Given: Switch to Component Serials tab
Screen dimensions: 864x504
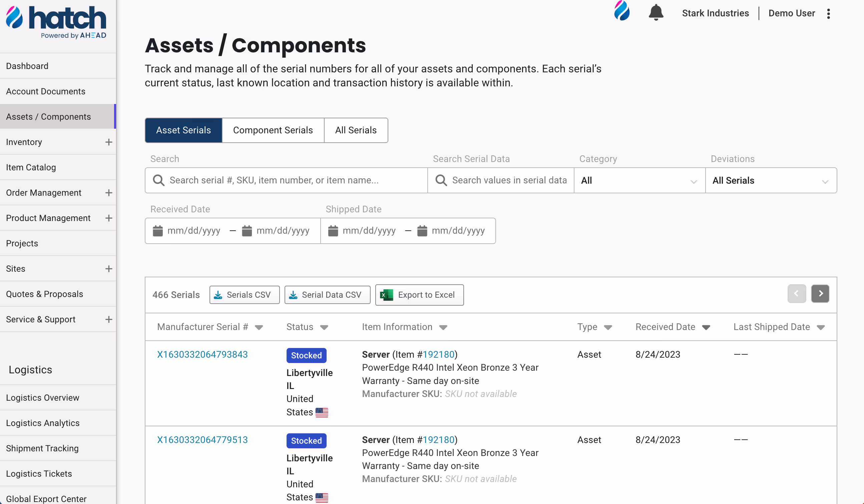Looking at the screenshot, I should (x=273, y=131).
